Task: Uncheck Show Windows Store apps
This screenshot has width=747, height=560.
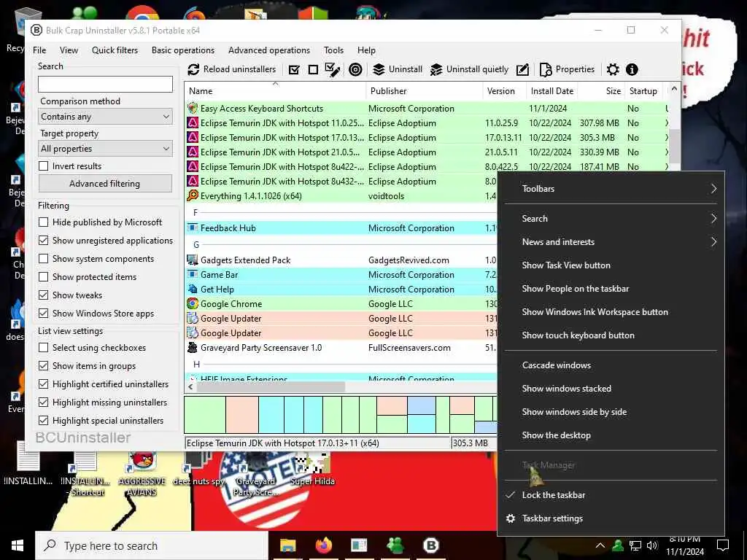Action: click(43, 314)
